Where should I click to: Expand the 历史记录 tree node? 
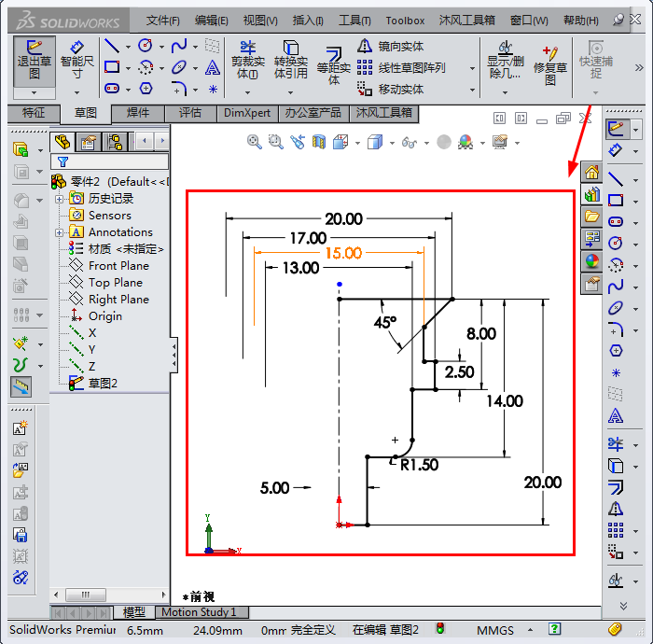click(60, 199)
